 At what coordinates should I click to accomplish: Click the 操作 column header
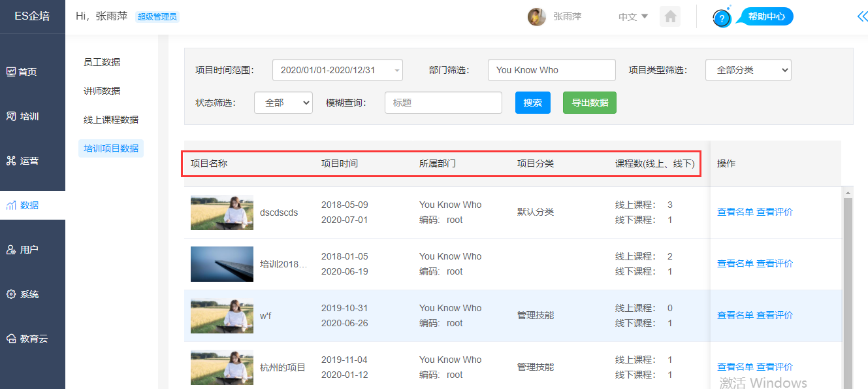tap(726, 163)
